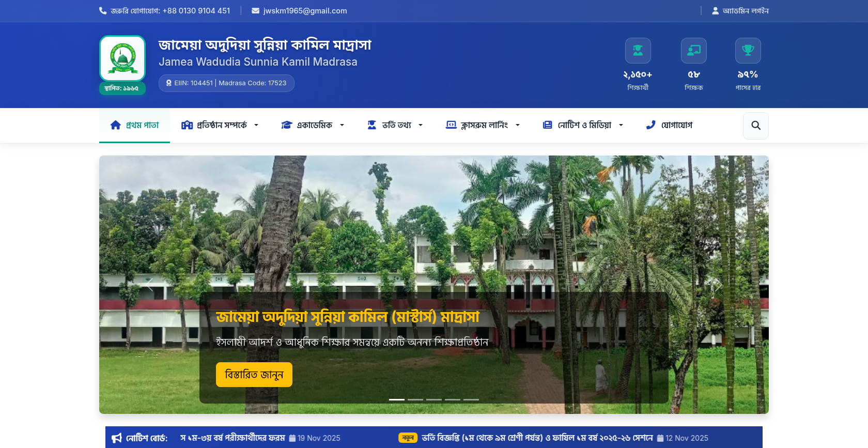Click the madrasa logo emblem

tap(122, 58)
